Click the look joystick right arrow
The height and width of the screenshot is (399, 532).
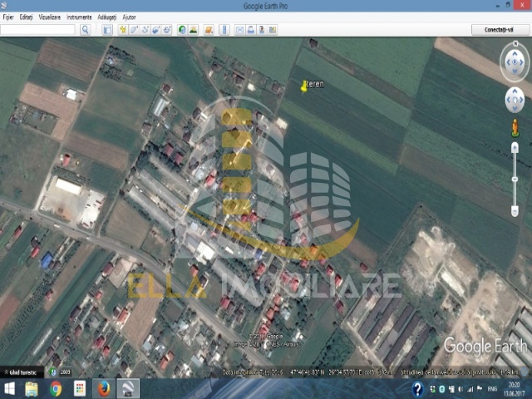click(523, 62)
